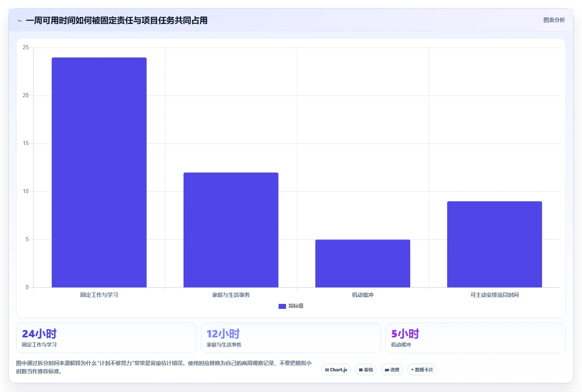Open the 12小时 data card
The height and width of the screenshot is (392, 582).
coord(291,338)
